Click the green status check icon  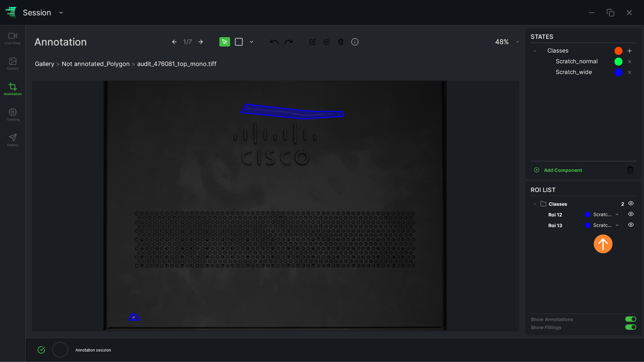tap(41, 350)
